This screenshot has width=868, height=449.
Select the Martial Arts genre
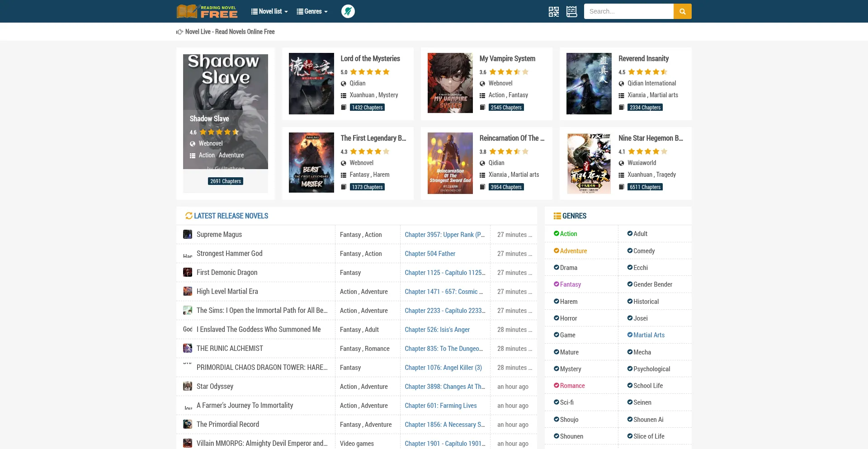tap(649, 335)
